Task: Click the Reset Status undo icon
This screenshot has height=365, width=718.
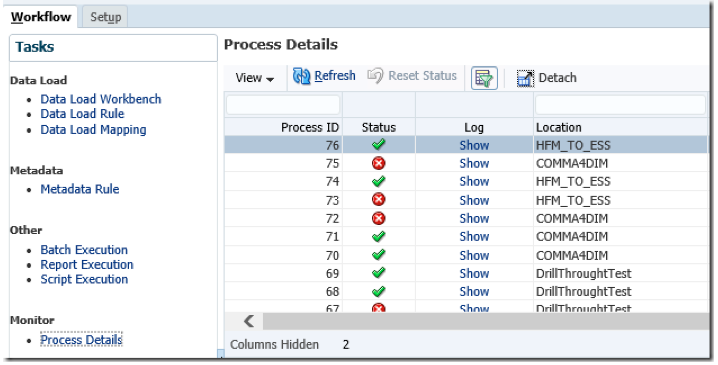Action: click(375, 76)
